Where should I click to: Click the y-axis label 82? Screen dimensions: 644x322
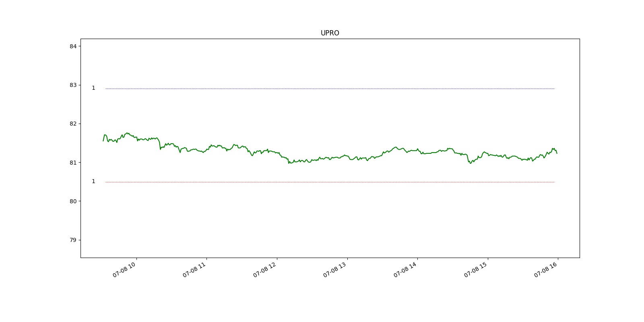73,124
